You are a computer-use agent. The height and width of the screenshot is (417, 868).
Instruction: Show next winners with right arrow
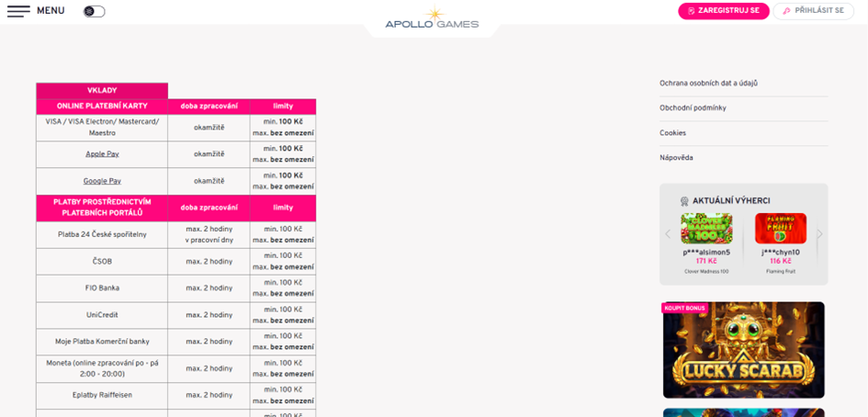tap(820, 233)
